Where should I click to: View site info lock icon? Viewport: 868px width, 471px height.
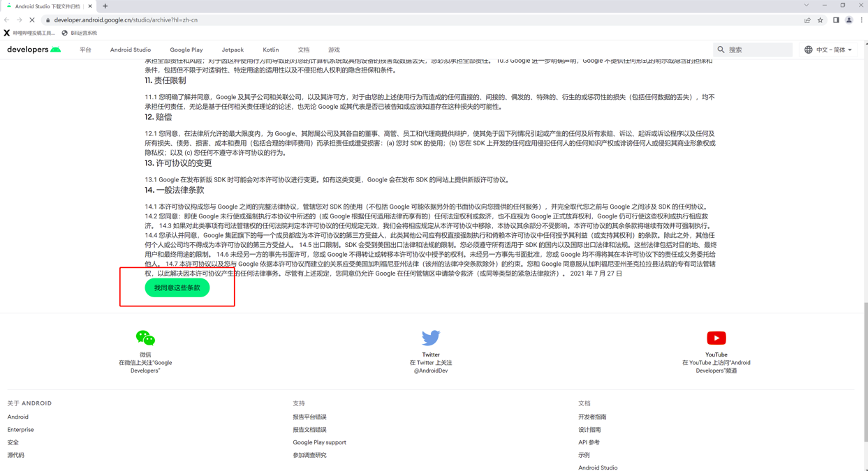point(48,20)
